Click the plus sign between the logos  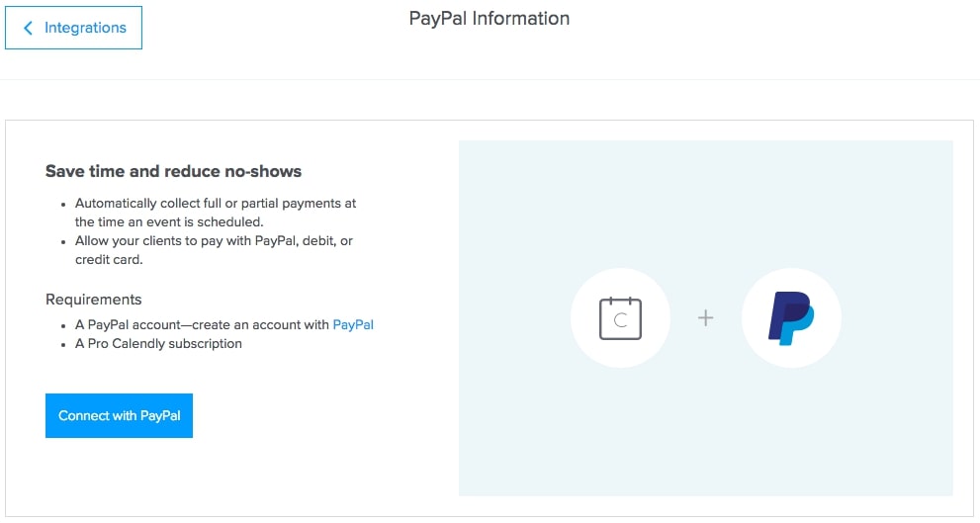(x=706, y=318)
